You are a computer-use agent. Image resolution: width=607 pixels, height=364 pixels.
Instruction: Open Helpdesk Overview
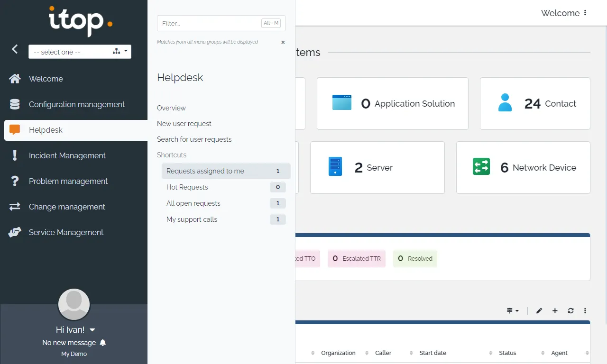tap(171, 108)
